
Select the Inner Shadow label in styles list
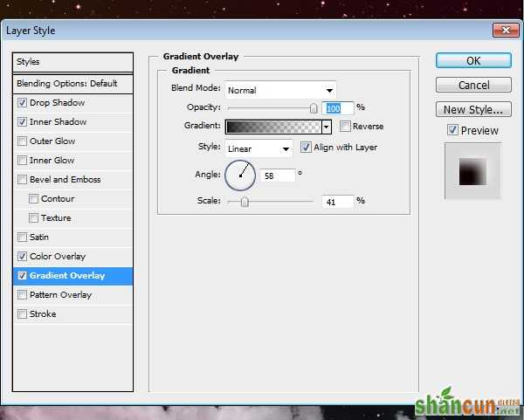click(x=59, y=122)
